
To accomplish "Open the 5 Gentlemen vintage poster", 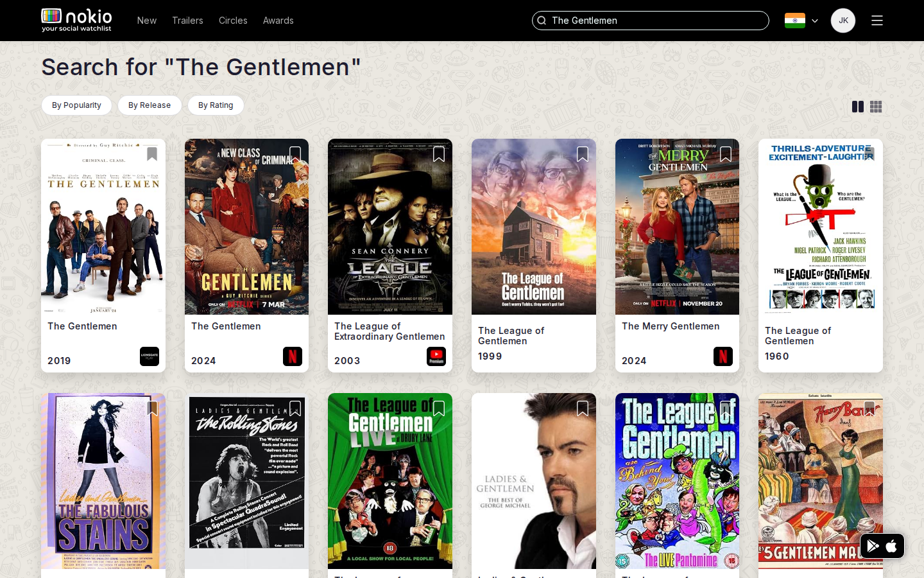I will [821, 481].
